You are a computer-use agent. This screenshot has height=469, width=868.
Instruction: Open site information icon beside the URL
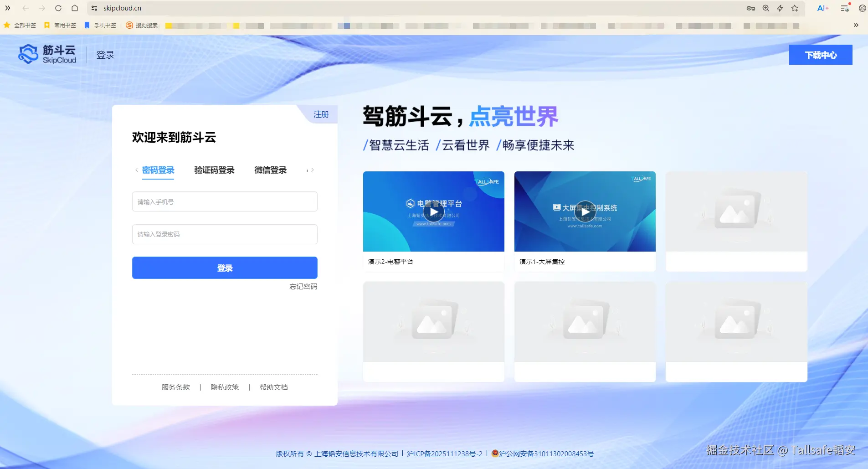(x=94, y=8)
